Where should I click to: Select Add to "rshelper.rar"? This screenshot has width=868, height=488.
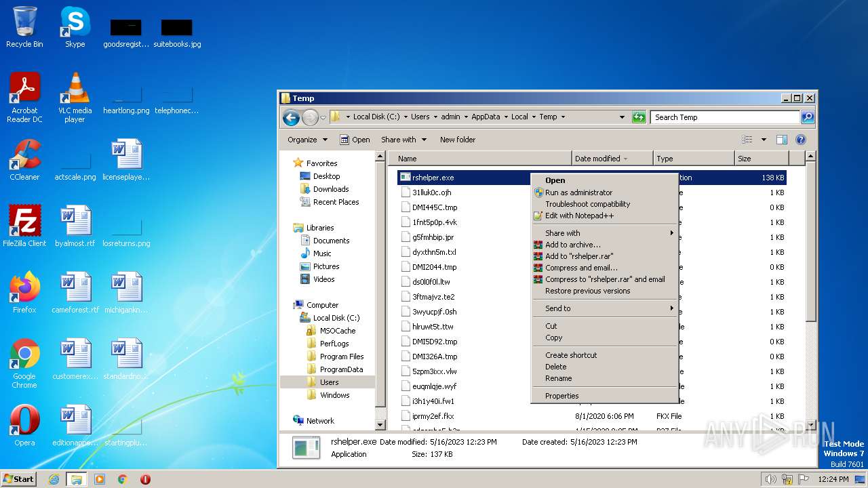pos(604,256)
